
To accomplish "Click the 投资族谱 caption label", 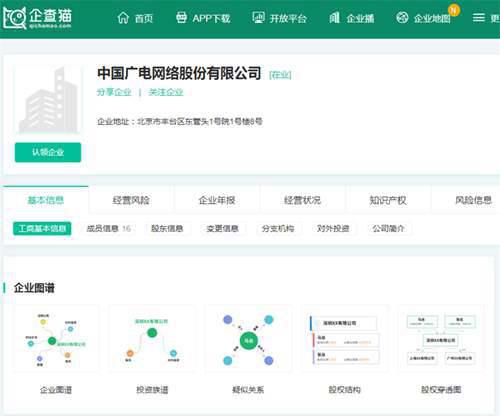I will [x=152, y=390].
